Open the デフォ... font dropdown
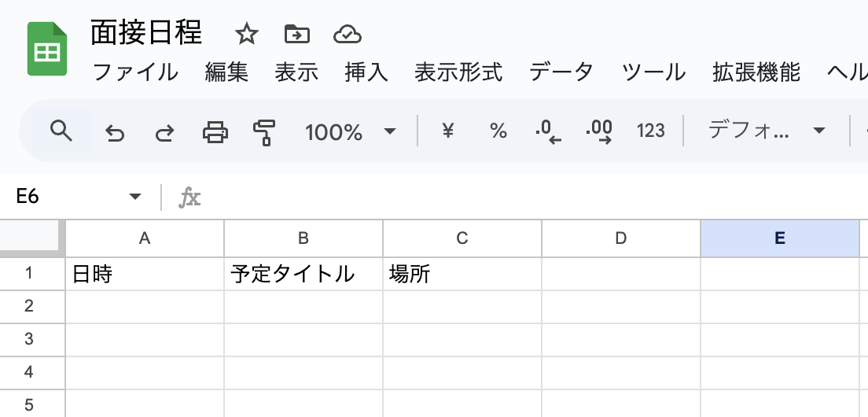 [767, 131]
